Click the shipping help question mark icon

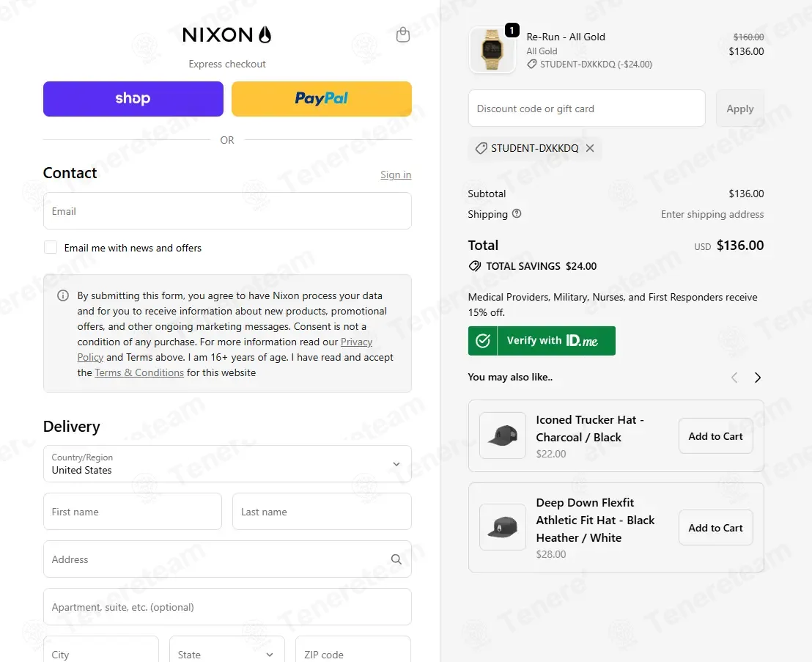click(x=517, y=213)
